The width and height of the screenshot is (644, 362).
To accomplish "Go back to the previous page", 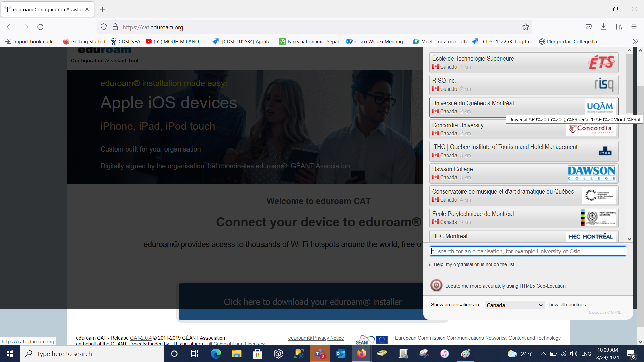I will [10, 27].
